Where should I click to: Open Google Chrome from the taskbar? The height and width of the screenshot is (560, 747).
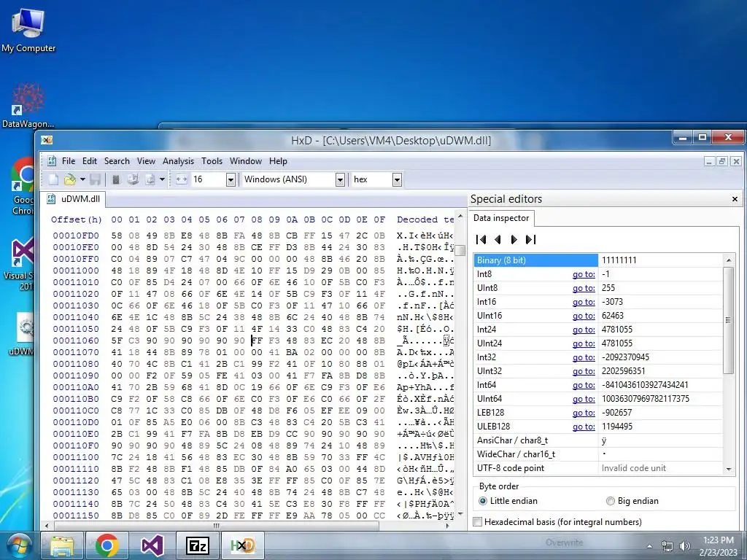click(107, 545)
